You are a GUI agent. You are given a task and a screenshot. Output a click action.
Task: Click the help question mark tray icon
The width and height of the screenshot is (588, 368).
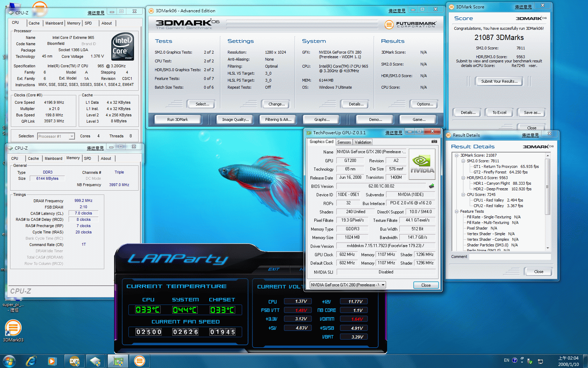pyautogui.click(x=514, y=360)
